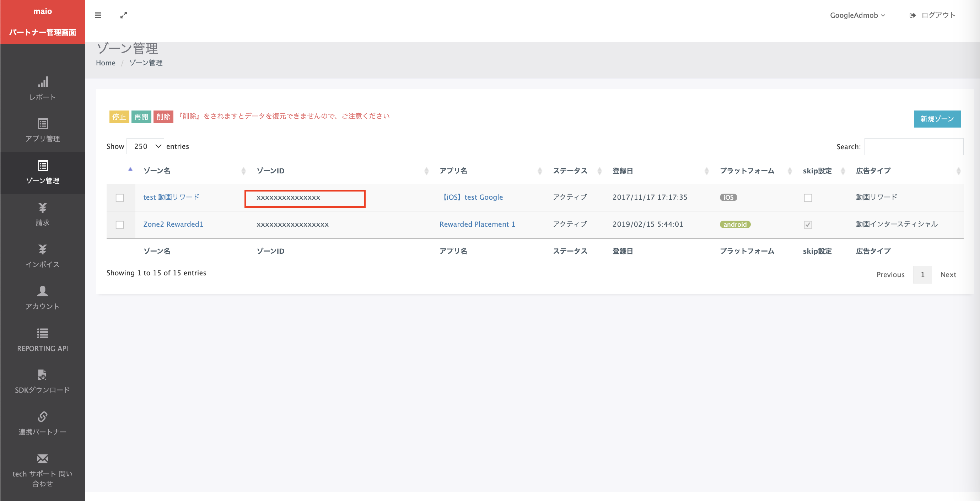Check the test 動画リワード row checkbox
980x501 pixels.
(120, 198)
